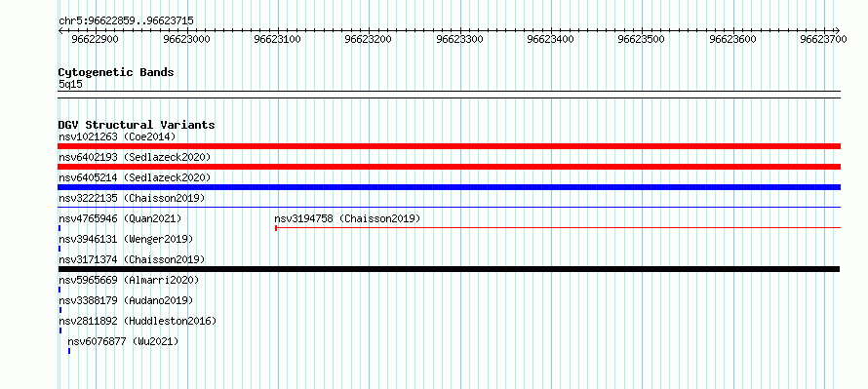Click the nsv3946131 (Wenger2019) label

[126, 239]
